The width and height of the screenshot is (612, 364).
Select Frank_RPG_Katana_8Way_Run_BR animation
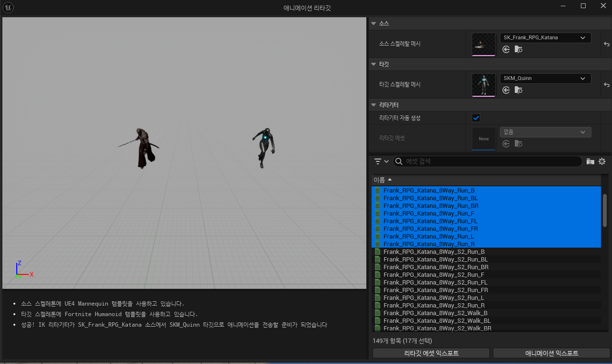[486, 205]
